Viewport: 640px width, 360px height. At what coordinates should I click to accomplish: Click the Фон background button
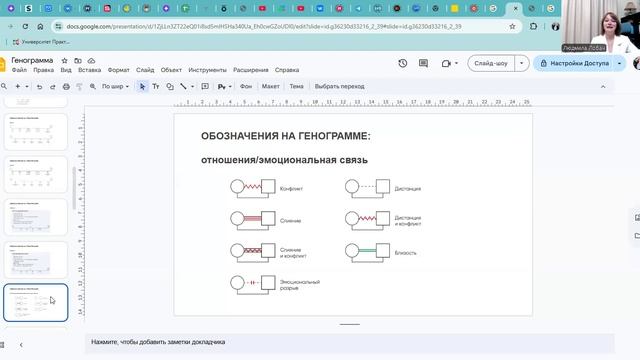click(x=246, y=87)
